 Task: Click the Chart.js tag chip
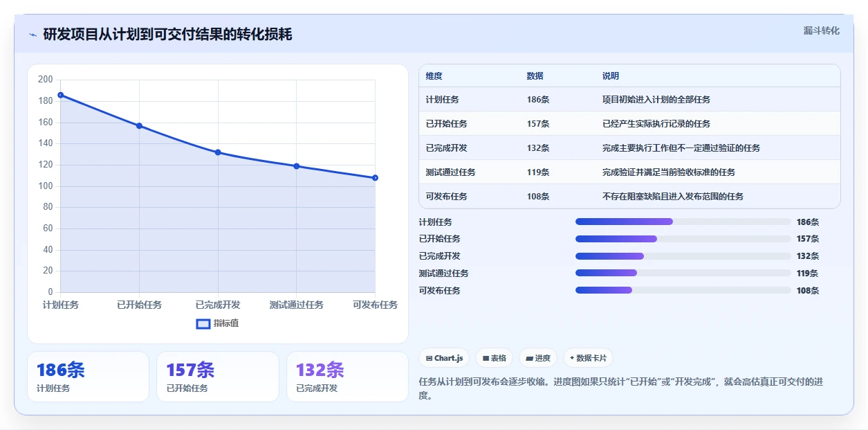click(444, 358)
